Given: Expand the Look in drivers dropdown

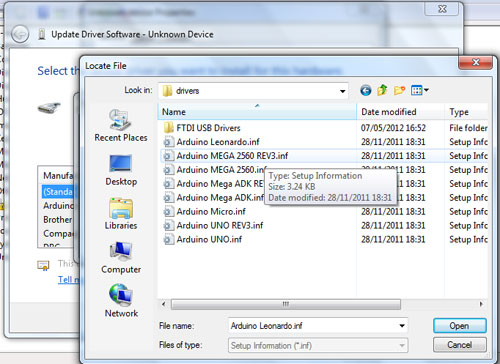Looking at the screenshot, I should pos(342,91).
